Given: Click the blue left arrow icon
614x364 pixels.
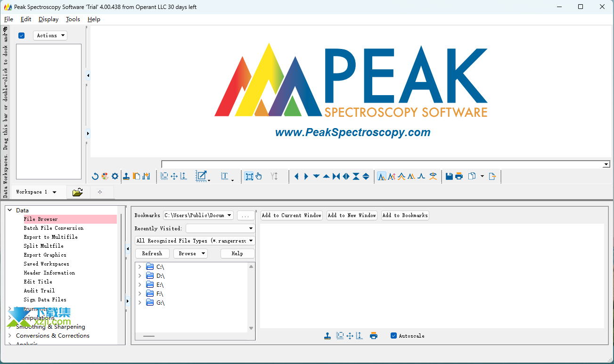Looking at the screenshot, I should pos(296,176).
